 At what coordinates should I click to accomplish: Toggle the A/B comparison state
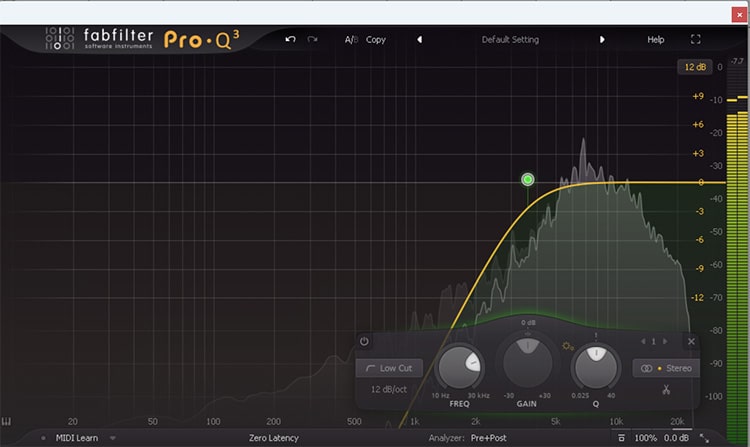point(351,40)
